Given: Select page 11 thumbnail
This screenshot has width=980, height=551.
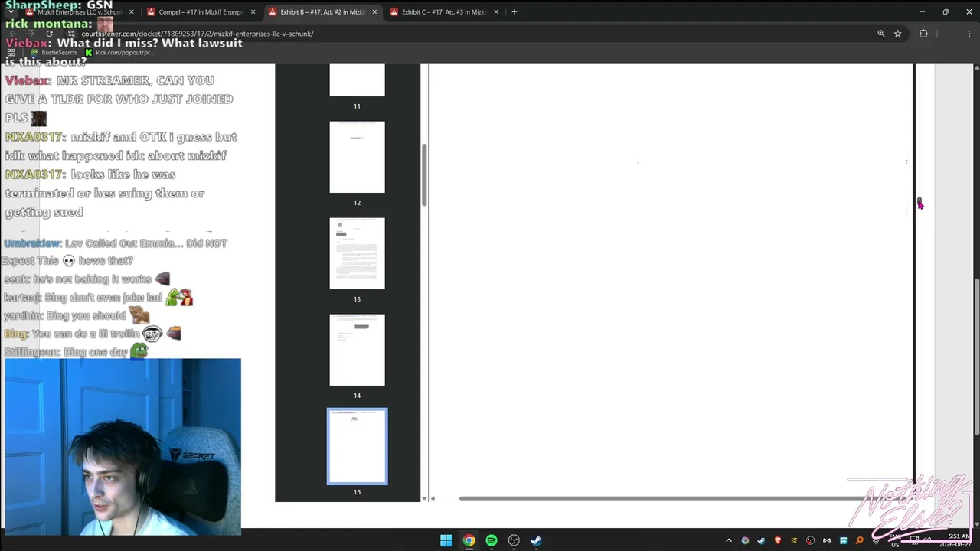Looking at the screenshot, I should (x=357, y=80).
